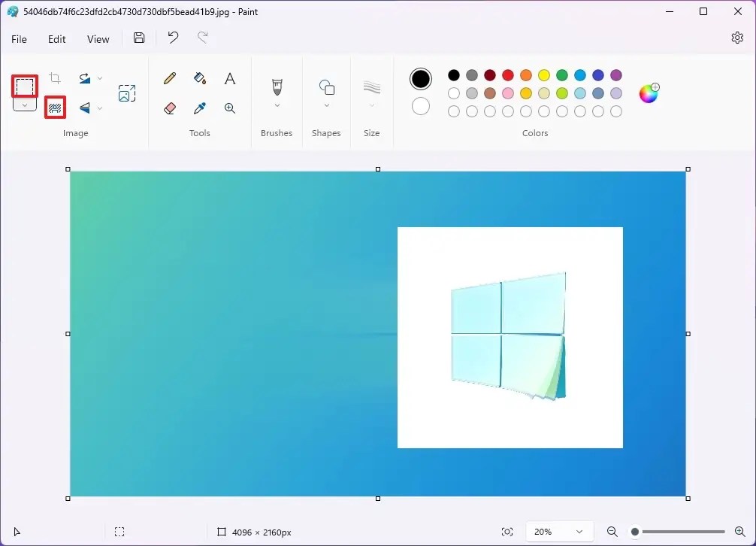Select the red color swatch
Viewport: 756px width, 546px height.
point(507,75)
